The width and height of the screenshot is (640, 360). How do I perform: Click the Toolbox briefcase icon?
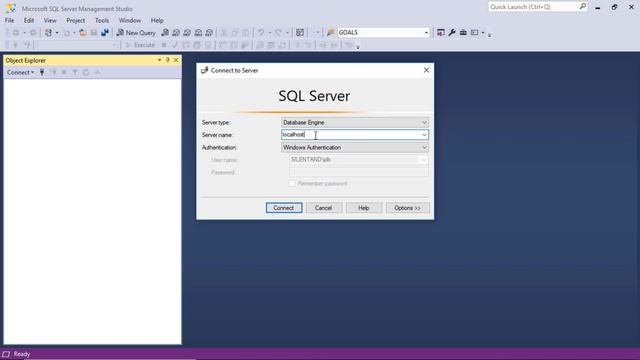(x=463, y=33)
